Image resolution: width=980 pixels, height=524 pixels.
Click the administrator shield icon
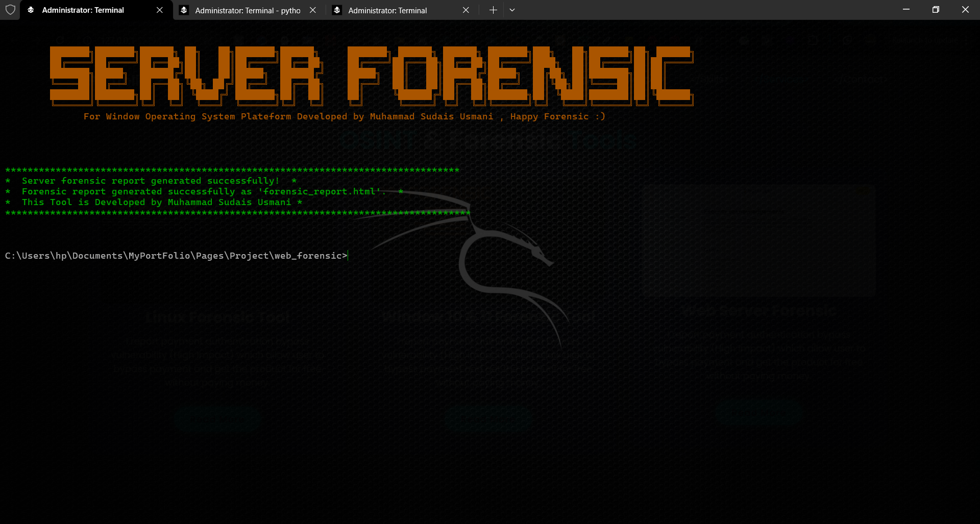tap(10, 10)
